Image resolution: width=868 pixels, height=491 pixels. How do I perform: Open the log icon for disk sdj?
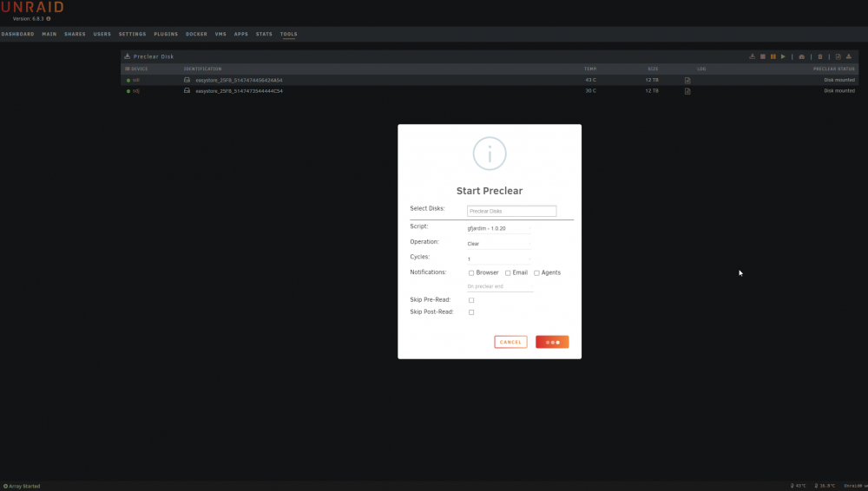coord(687,91)
